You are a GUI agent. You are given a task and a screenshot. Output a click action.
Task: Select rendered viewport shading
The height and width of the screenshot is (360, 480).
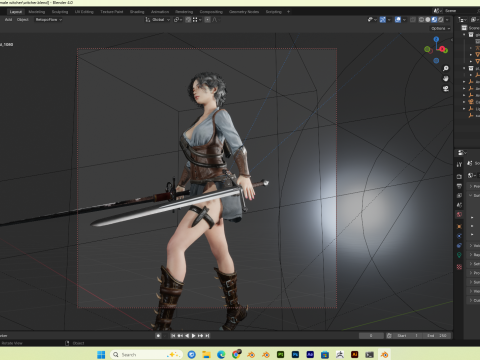[x=441, y=20]
